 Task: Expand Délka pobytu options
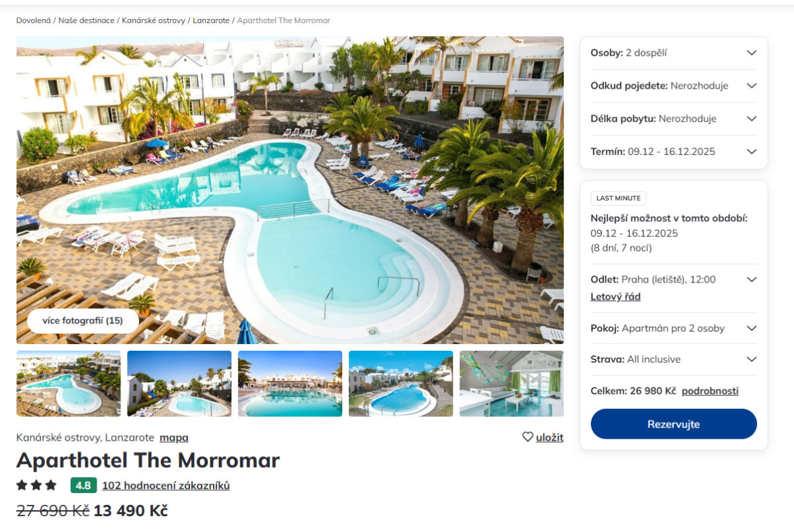tap(674, 119)
